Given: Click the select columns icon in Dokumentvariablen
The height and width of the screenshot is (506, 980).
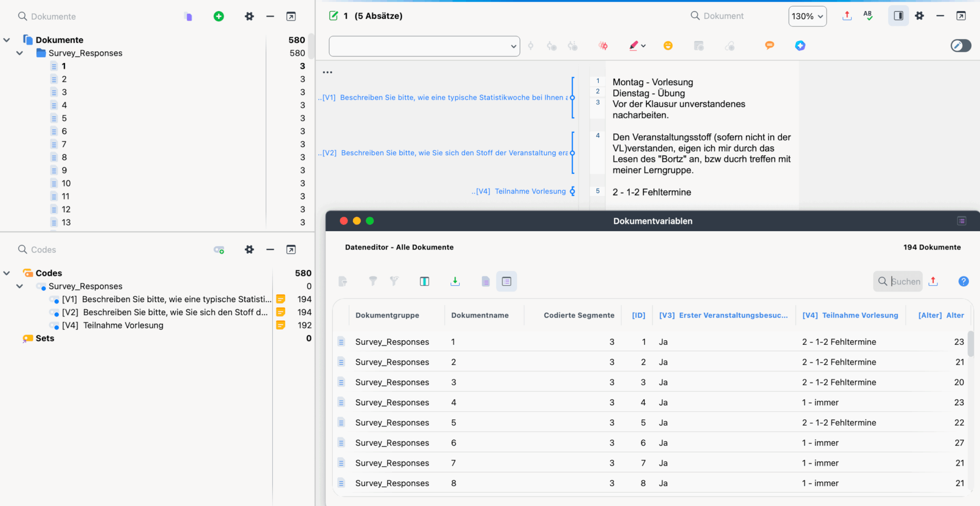Looking at the screenshot, I should (425, 282).
